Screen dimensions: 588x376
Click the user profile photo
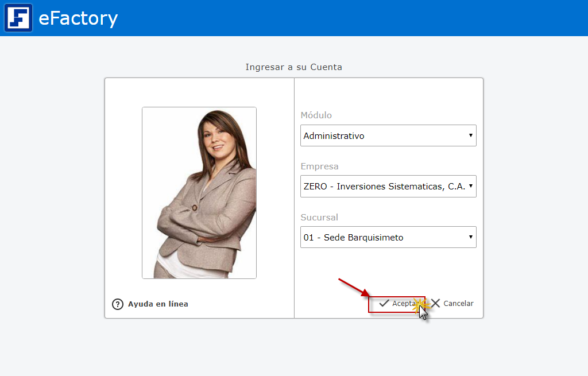(x=199, y=193)
